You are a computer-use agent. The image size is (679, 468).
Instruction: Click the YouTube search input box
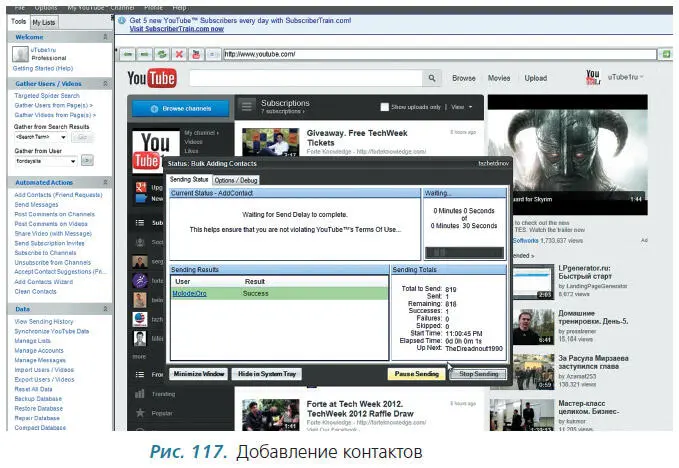pyautogui.click(x=306, y=78)
